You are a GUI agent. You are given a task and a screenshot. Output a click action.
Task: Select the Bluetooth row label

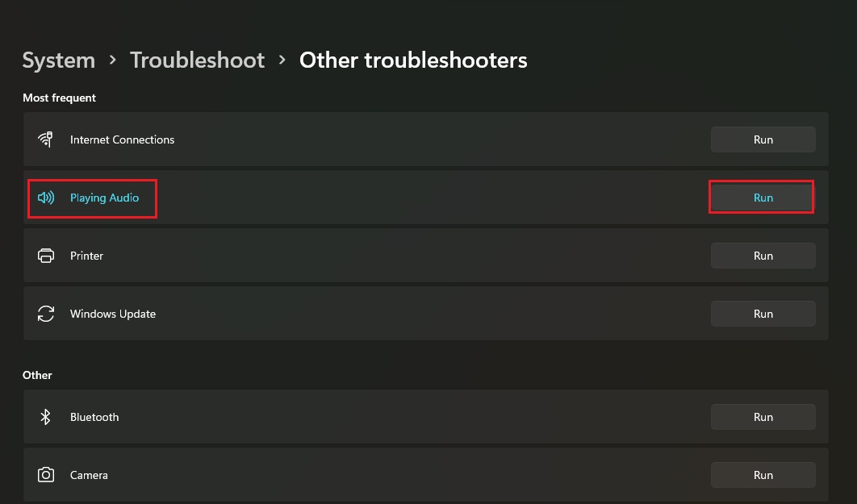(x=94, y=417)
